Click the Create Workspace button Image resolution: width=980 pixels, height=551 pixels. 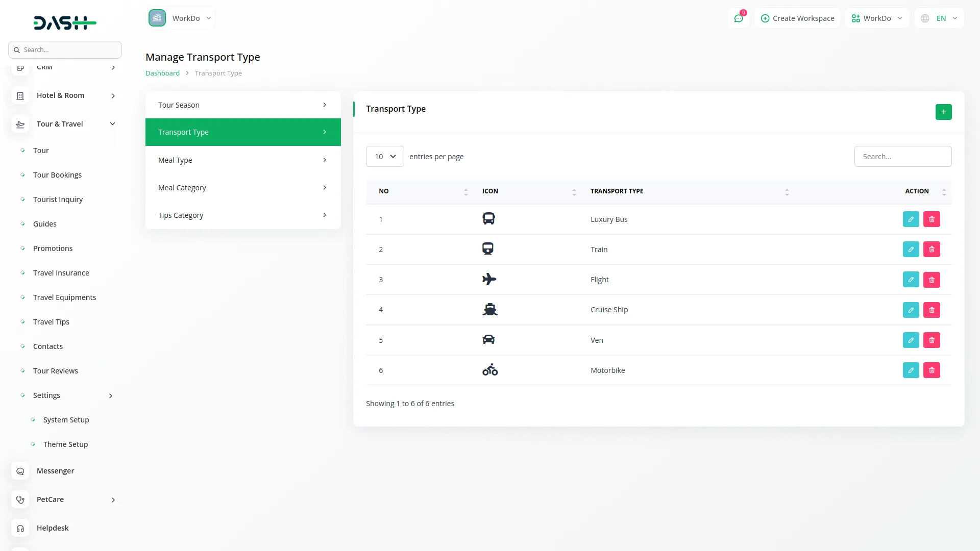click(x=797, y=18)
